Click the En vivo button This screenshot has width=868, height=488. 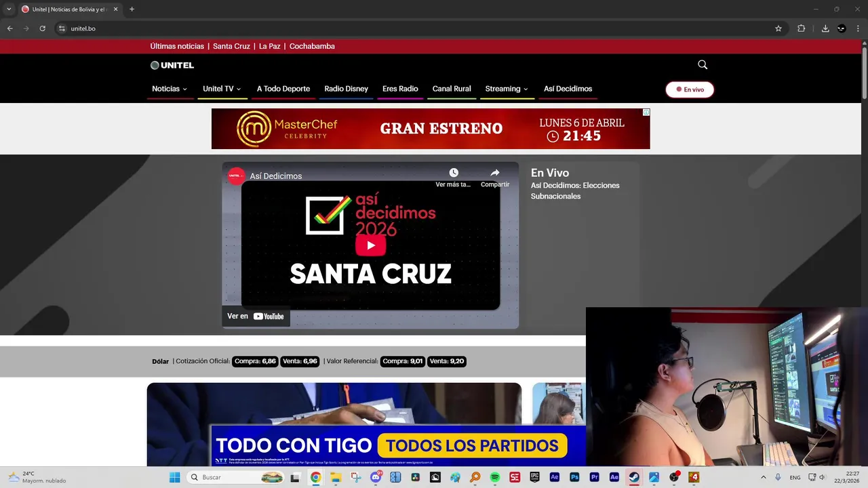pos(690,89)
